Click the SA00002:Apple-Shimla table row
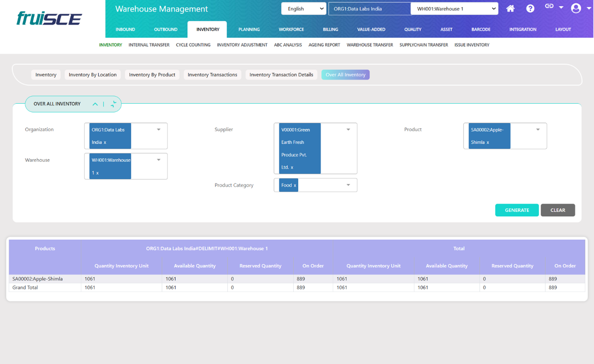 pyautogui.click(x=37, y=279)
